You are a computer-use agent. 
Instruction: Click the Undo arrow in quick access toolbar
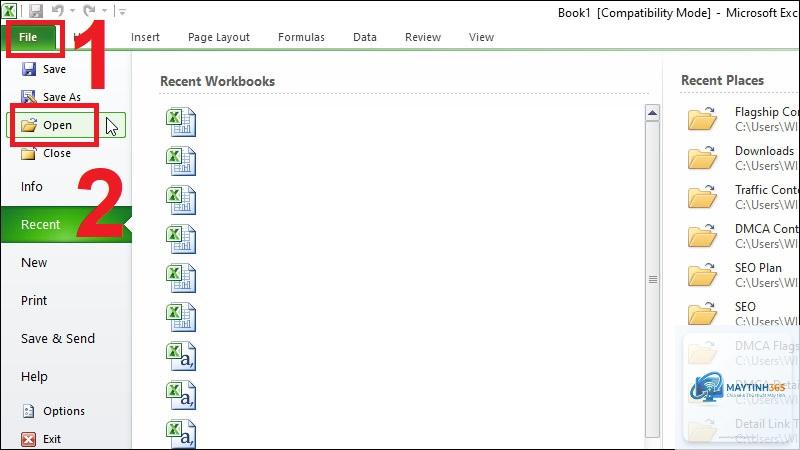coord(58,11)
